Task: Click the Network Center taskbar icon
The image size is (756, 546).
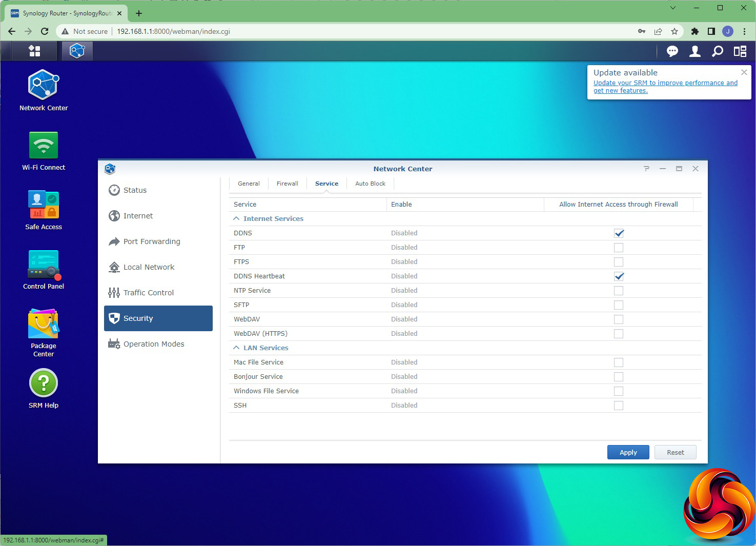Action: (77, 51)
